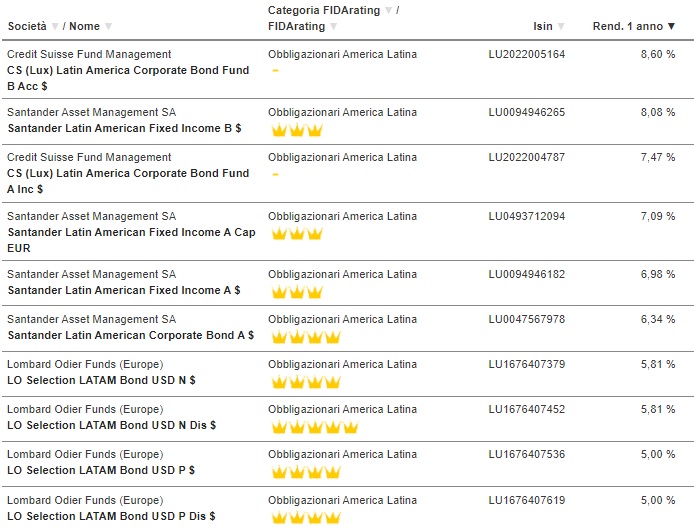
Task: Click Credit Suisse Fund Management above B Acc $ fund
Action: [89, 54]
